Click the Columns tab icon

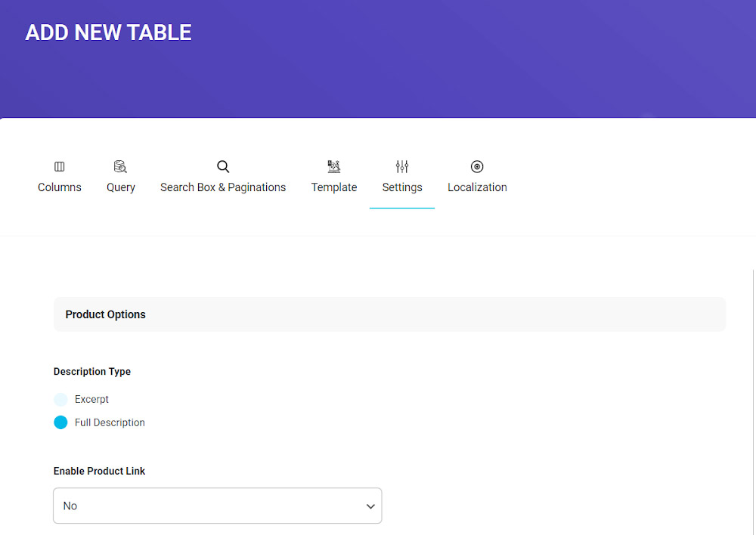coord(60,166)
